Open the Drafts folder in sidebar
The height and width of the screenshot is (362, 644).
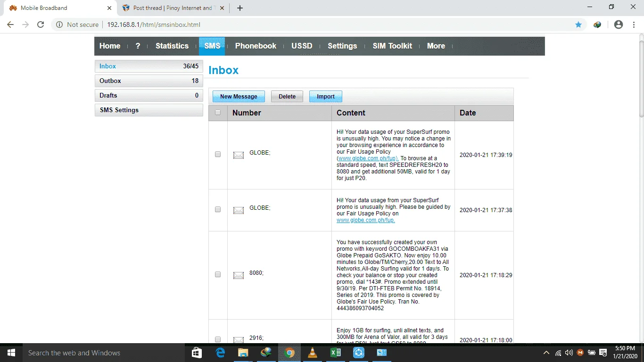pos(149,96)
